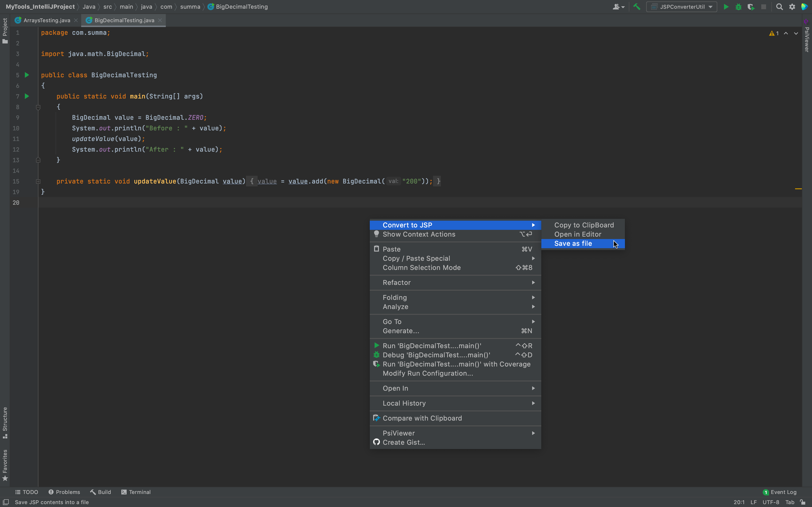Open the TODO tool window
Screen dimensions: 812x507
pyautogui.click(x=27, y=492)
